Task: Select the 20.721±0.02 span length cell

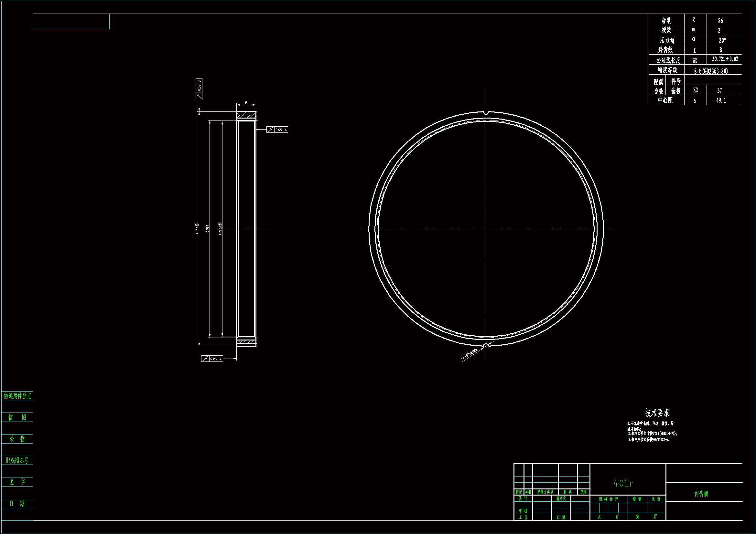Action: pyautogui.click(x=725, y=59)
